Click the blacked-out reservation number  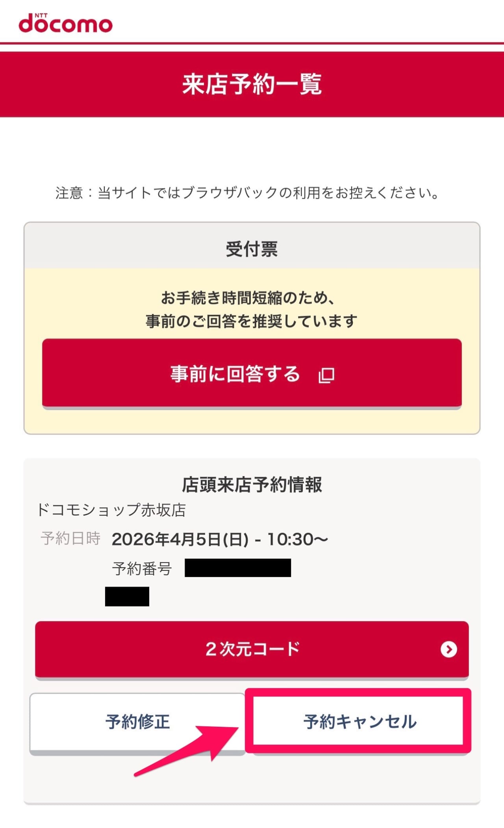(238, 568)
